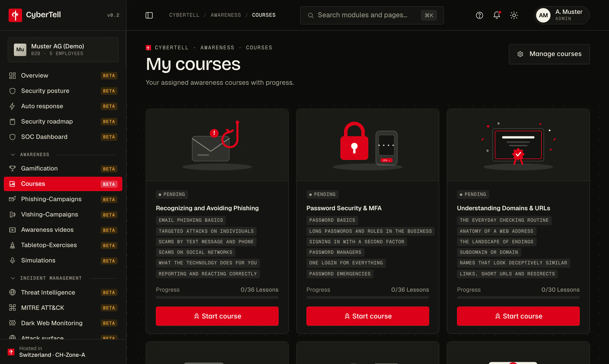Click the ⌘K shortcut badge
This screenshot has height=364, width=609.
click(x=429, y=15)
